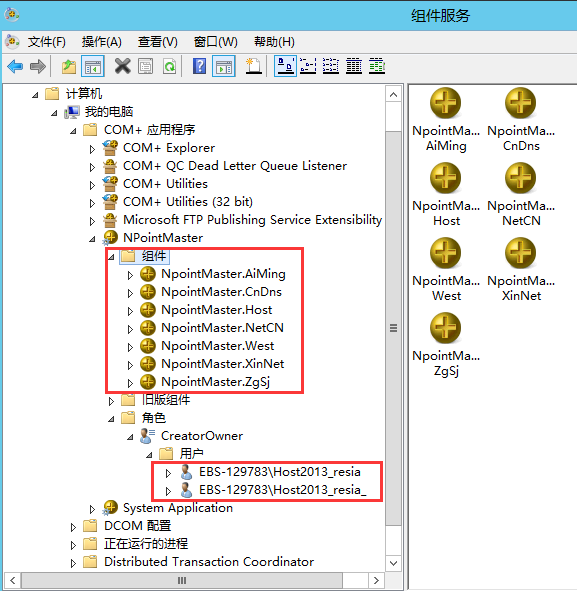The image size is (577, 591).
Task: Click the tree pane scroll down arrow
Action: (x=393, y=563)
